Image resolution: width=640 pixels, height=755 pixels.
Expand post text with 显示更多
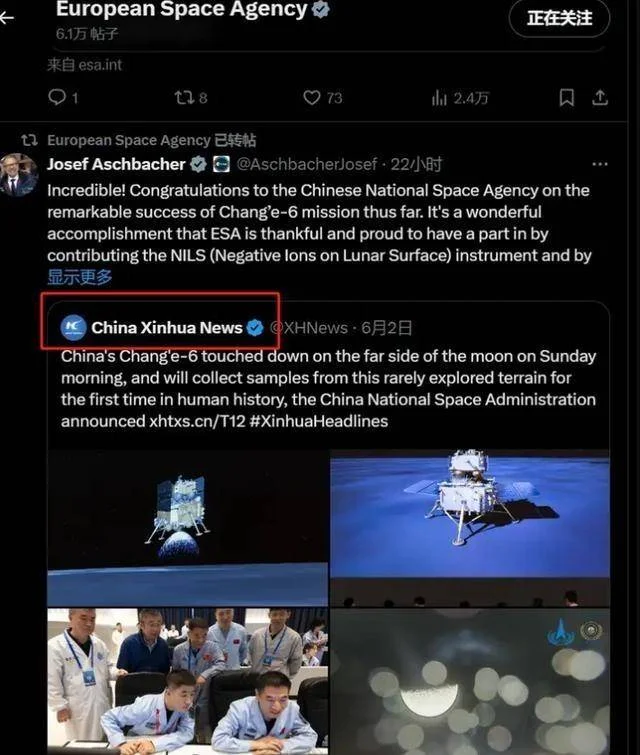79,277
